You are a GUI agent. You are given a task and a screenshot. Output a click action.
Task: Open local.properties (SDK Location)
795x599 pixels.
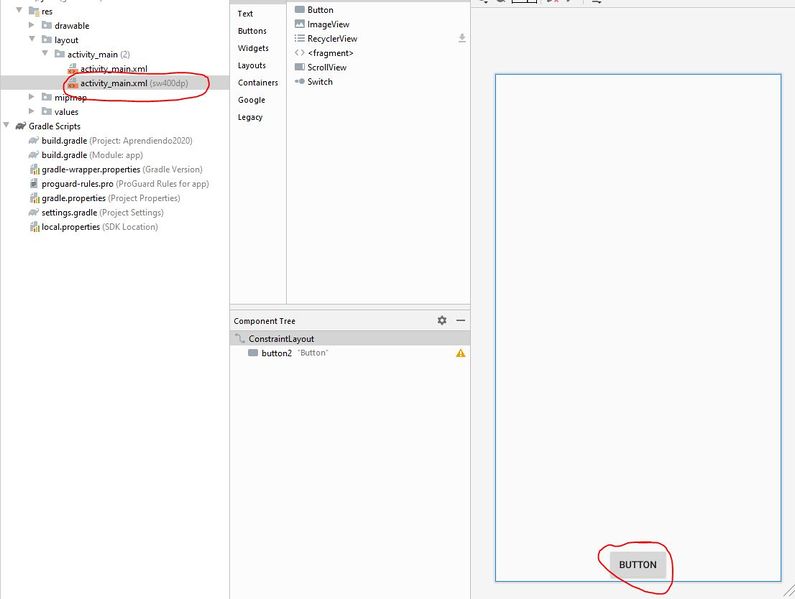coord(99,227)
